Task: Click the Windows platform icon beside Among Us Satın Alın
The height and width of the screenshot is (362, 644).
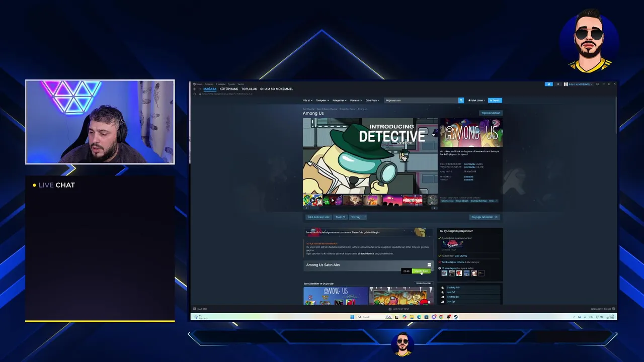Action: click(429, 264)
